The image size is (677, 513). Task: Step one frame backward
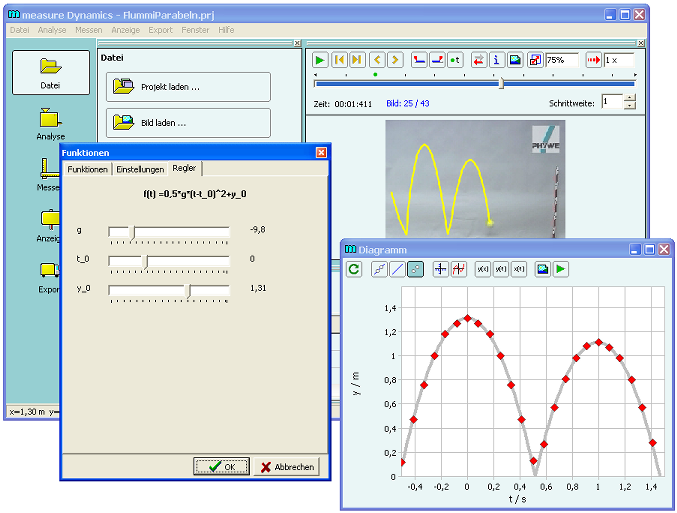coord(377,60)
